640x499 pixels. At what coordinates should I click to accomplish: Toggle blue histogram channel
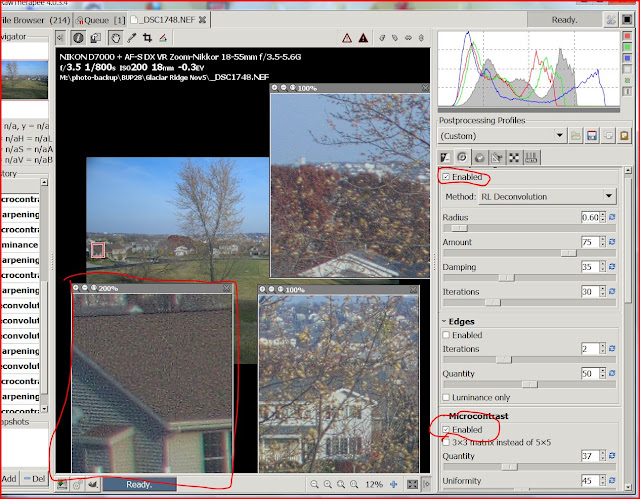pos(627,58)
